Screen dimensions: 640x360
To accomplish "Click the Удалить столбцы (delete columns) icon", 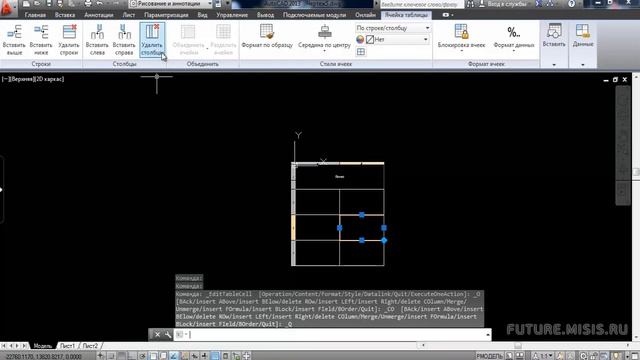I will pyautogui.click(x=152, y=32).
